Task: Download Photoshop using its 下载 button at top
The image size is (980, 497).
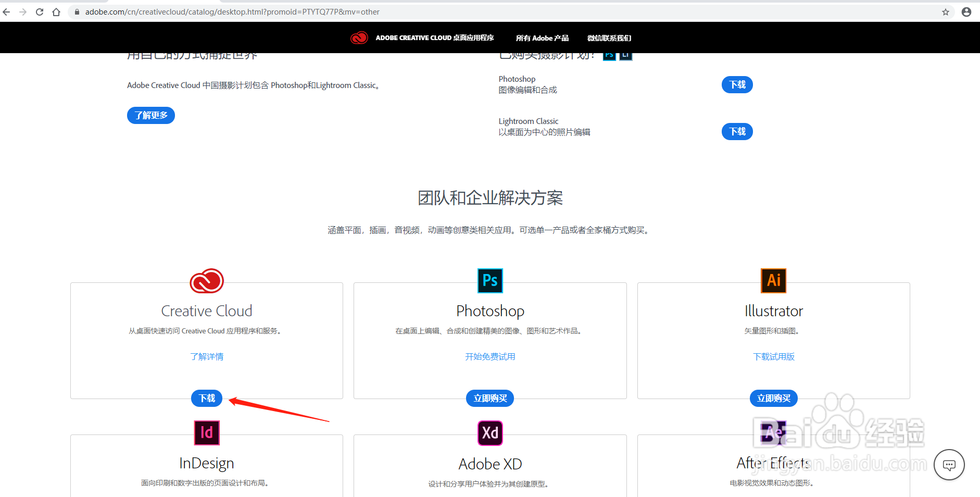Action: tap(737, 84)
